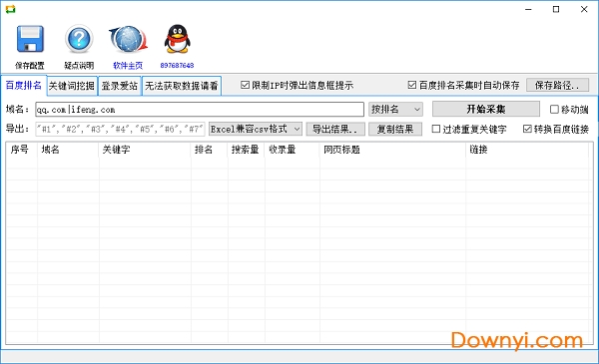Click the 保存路径.. button
The image size is (599, 364).
[x=557, y=85]
